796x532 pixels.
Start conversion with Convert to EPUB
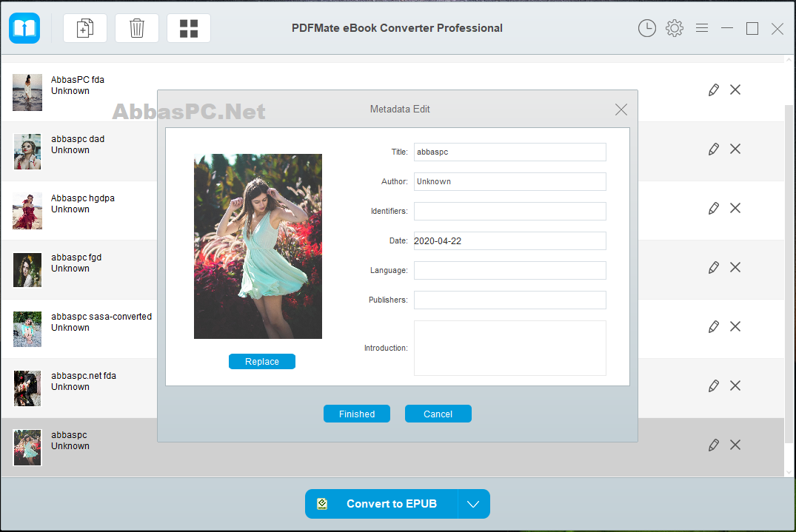382,504
